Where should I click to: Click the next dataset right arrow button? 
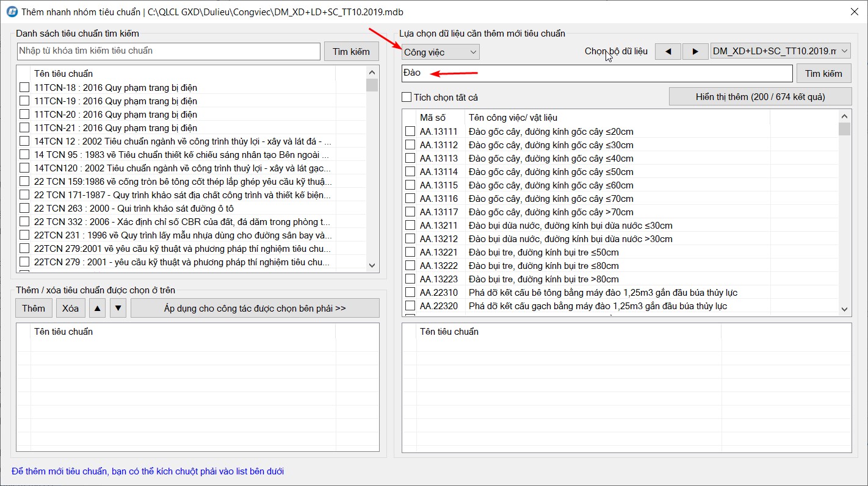tap(695, 52)
